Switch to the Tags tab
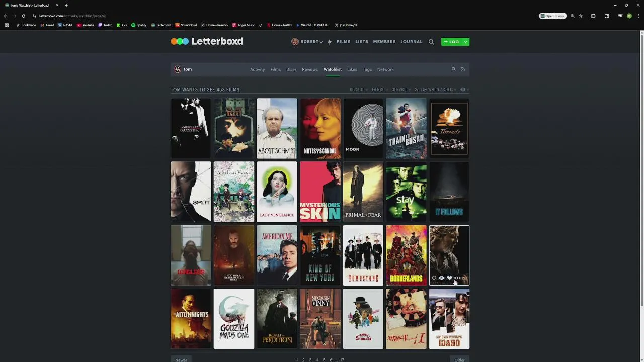The image size is (644, 362). pos(367,69)
